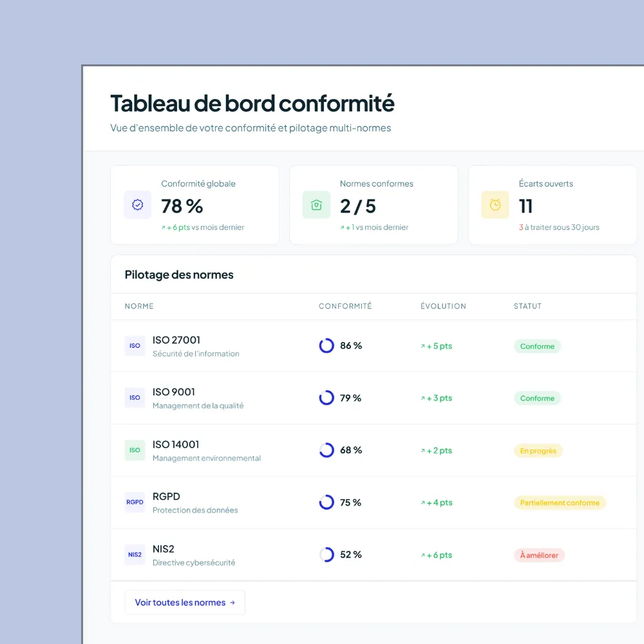
Task: Click the CONFORMITÉ column header
Action: click(x=345, y=306)
